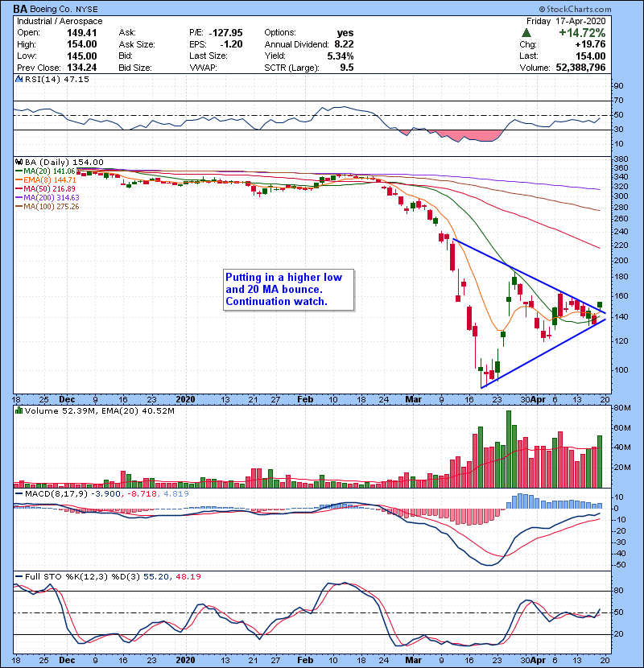Select the orange EMA(8) legend line

[x=19, y=179]
